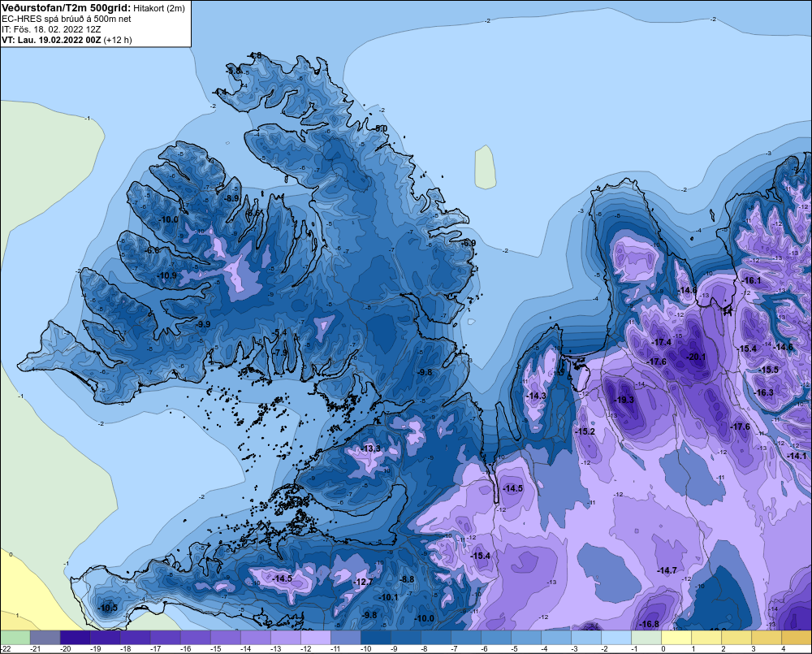Click the -7.9 temperature label
812x654 pixels.
[280, 353]
